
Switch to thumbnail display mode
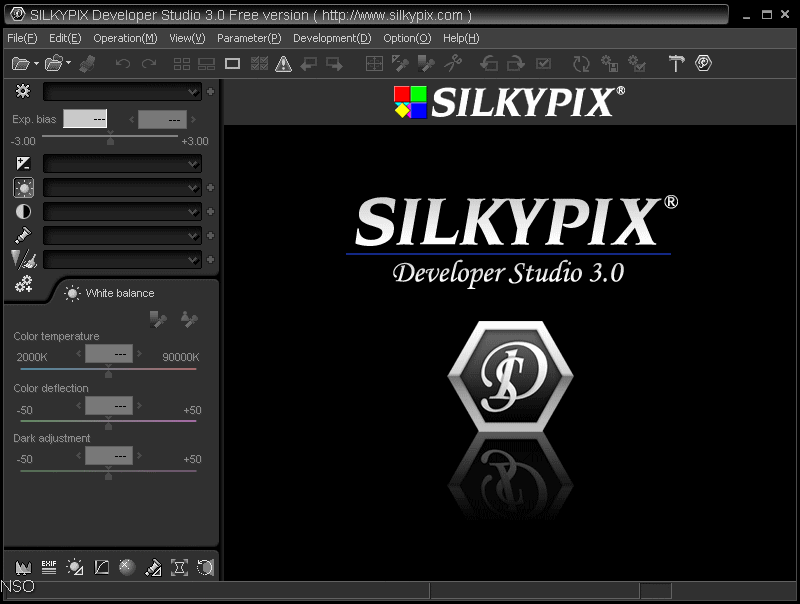pyautogui.click(x=182, y=64)
